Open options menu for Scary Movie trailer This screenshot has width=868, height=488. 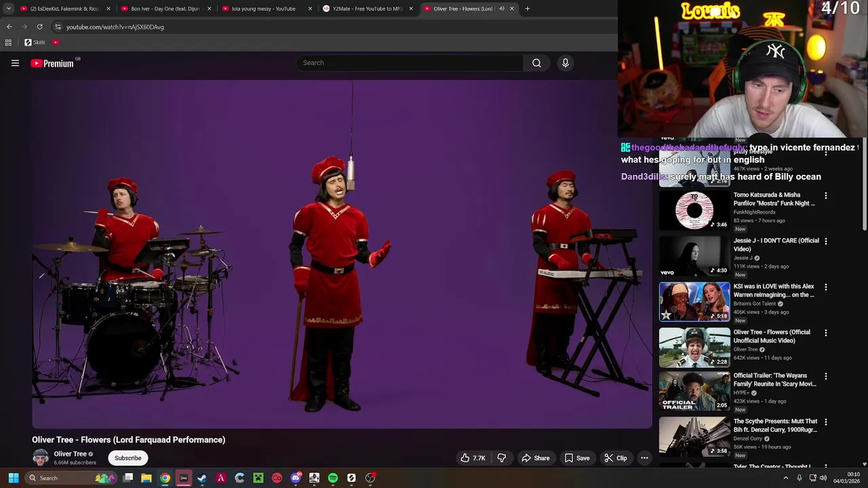tap(825, 376)
